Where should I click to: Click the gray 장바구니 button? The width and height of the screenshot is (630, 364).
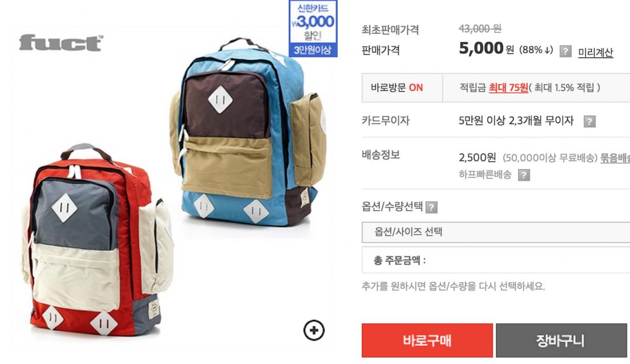561,340
